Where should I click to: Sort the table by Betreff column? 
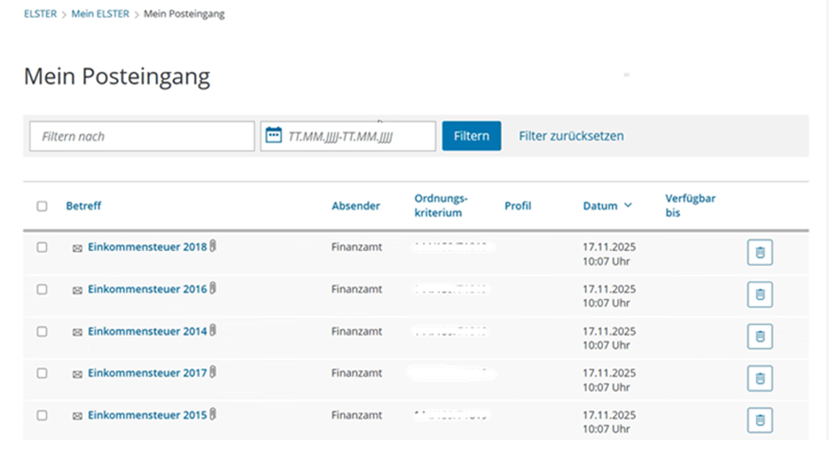(83, 206)
